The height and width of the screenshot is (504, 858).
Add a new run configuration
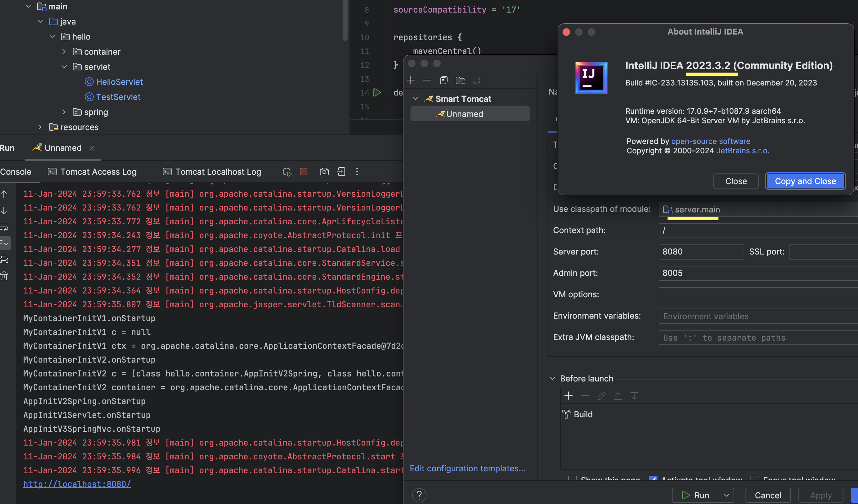[x=411, y=80]
